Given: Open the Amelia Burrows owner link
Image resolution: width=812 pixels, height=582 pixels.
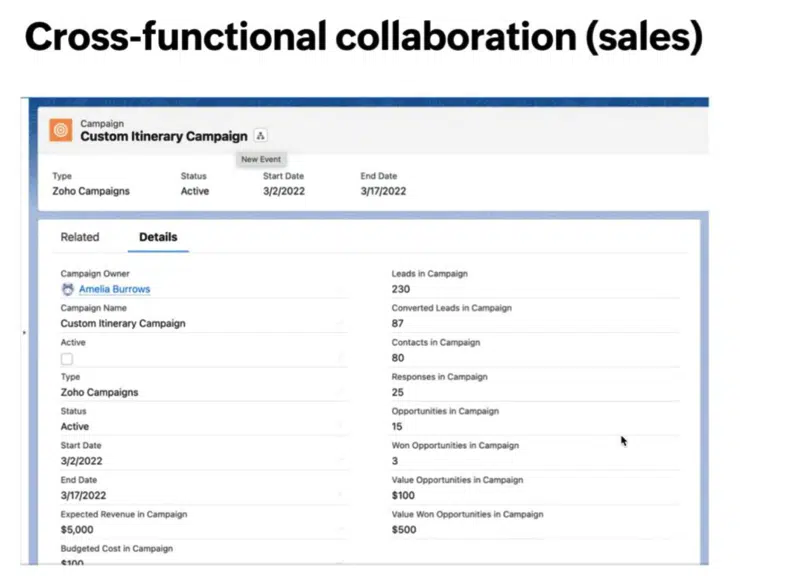Looking at the screenshot, I should pos(114,289).
